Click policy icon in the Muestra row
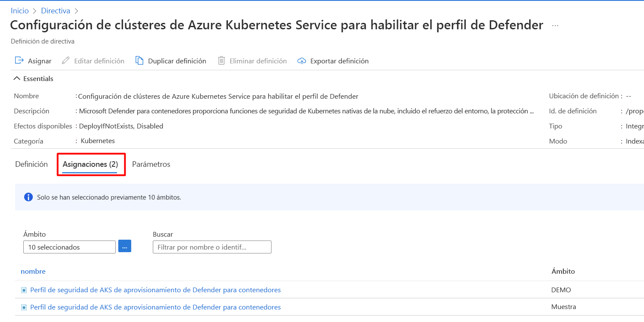 (x=24, y=307)
